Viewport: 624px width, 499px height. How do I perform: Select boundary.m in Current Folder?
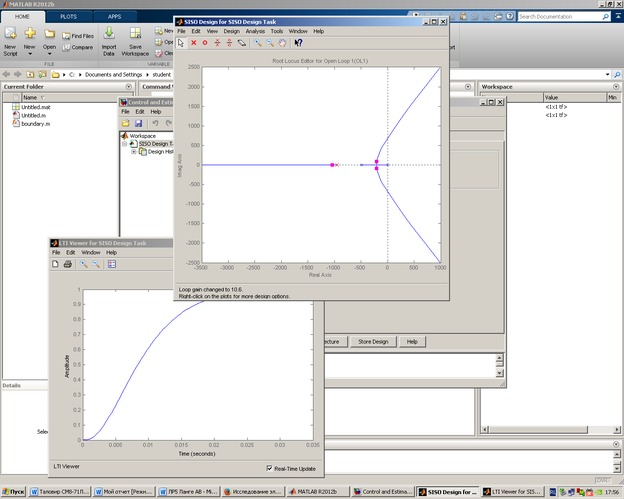tap(35, 124)
